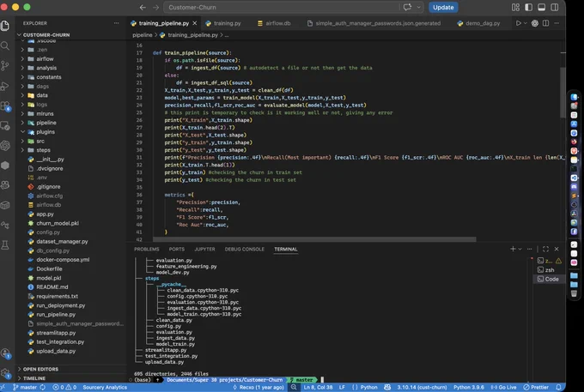This screenshot has width=584, height=392.
Task: Open docker-compose.yml file
Action: tap(63, 260)
